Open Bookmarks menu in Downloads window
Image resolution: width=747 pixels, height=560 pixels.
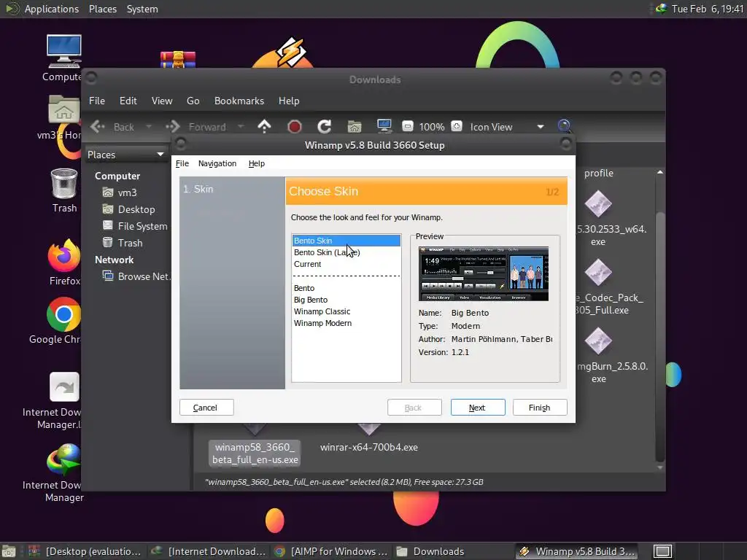(x=239, y=101)
